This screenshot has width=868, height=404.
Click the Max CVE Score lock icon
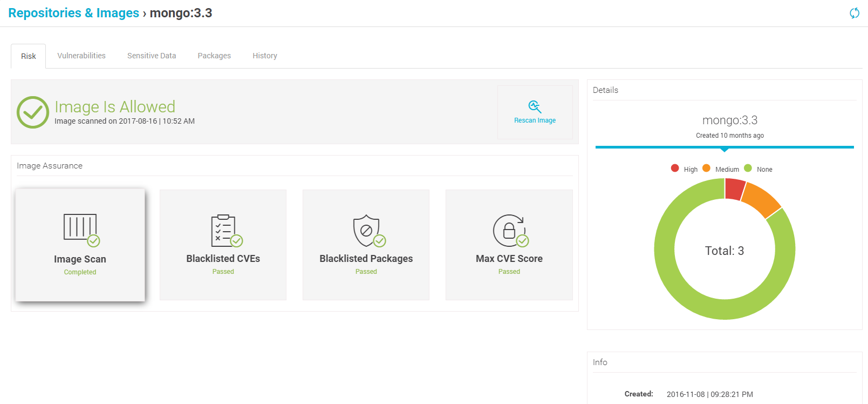(x=509, y=230)
